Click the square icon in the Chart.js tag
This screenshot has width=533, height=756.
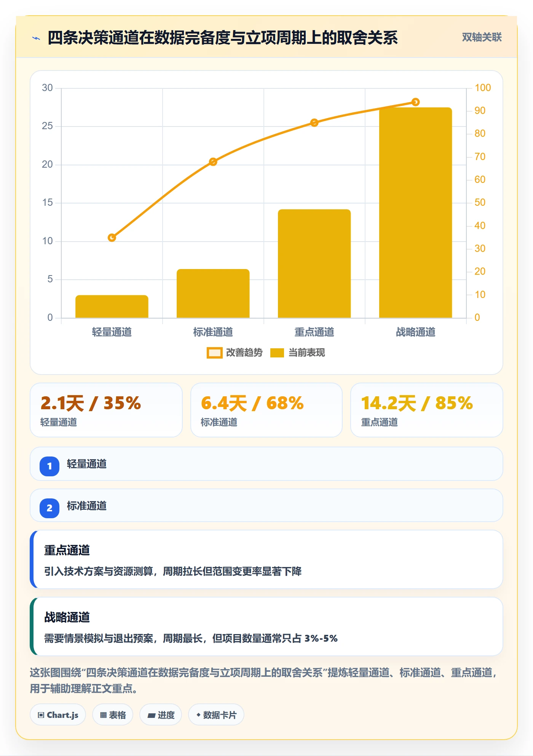tap(41, 715)
